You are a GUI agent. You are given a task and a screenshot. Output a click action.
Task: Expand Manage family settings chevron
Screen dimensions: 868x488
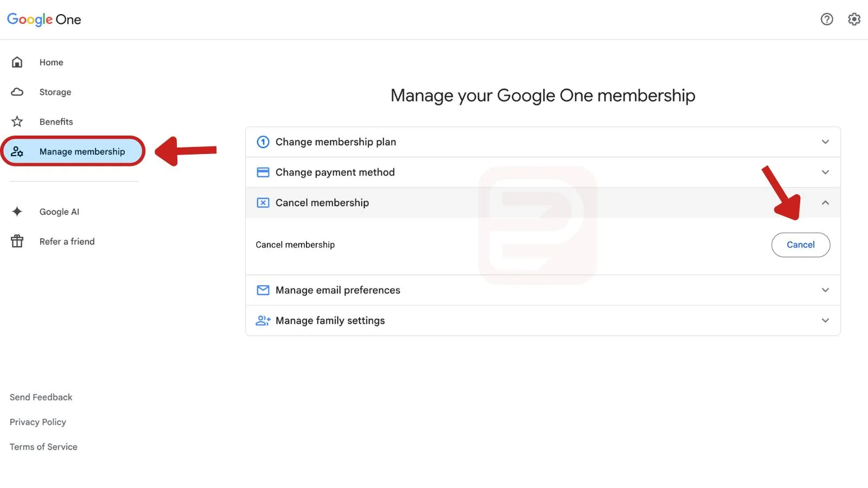point(825,320)
